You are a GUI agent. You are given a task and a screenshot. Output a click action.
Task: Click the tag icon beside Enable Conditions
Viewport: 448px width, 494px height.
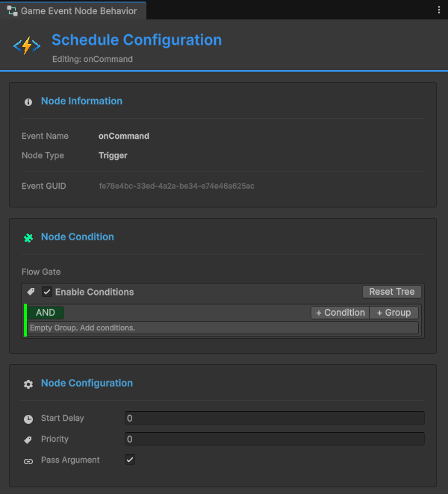[31, 292]
